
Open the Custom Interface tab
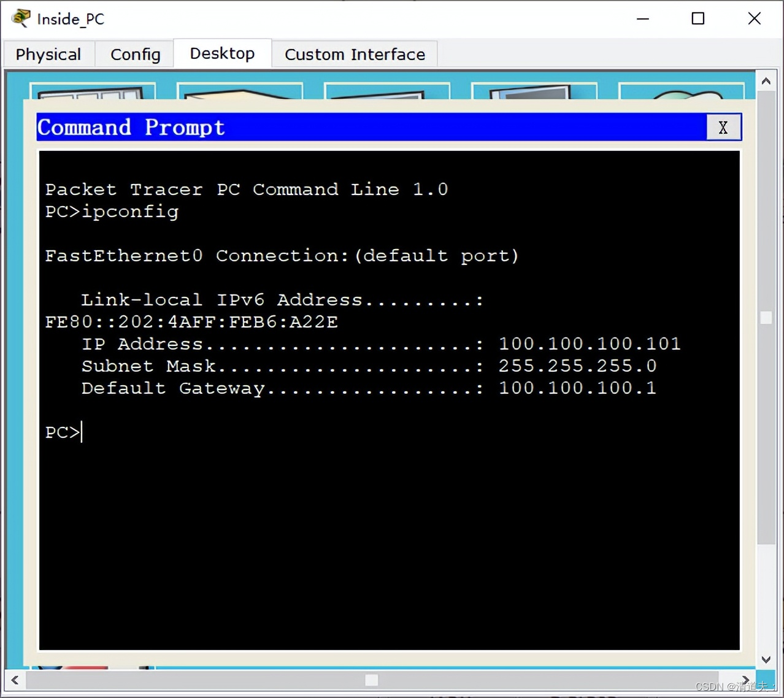click(355, 54)
